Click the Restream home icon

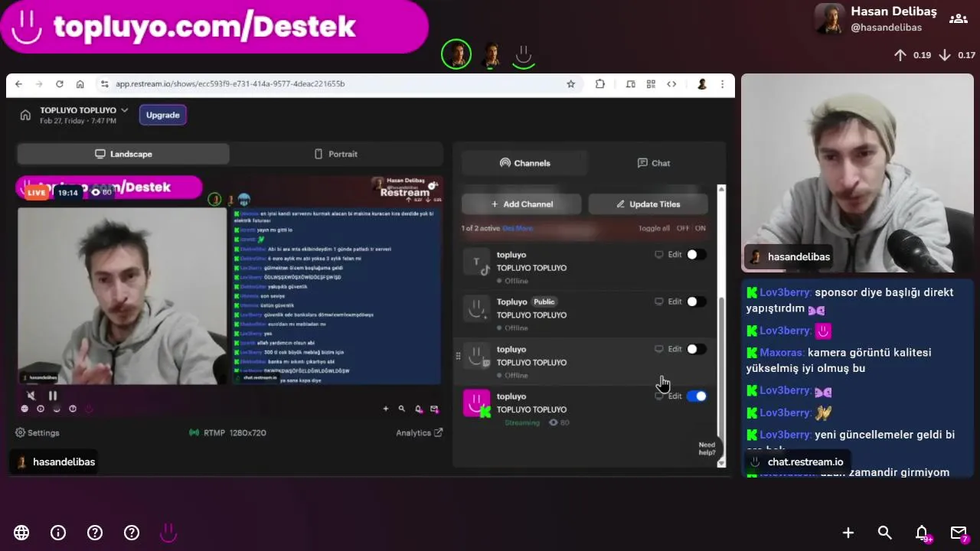tap(25, 115)
